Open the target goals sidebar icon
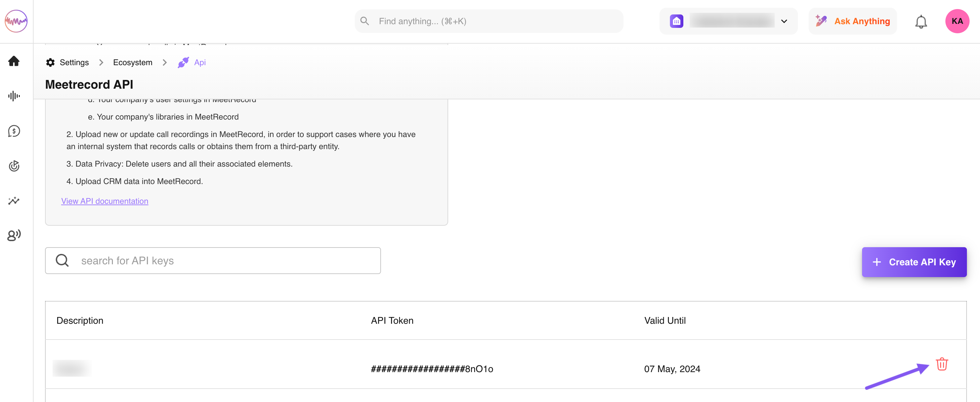 pos(14,166)
